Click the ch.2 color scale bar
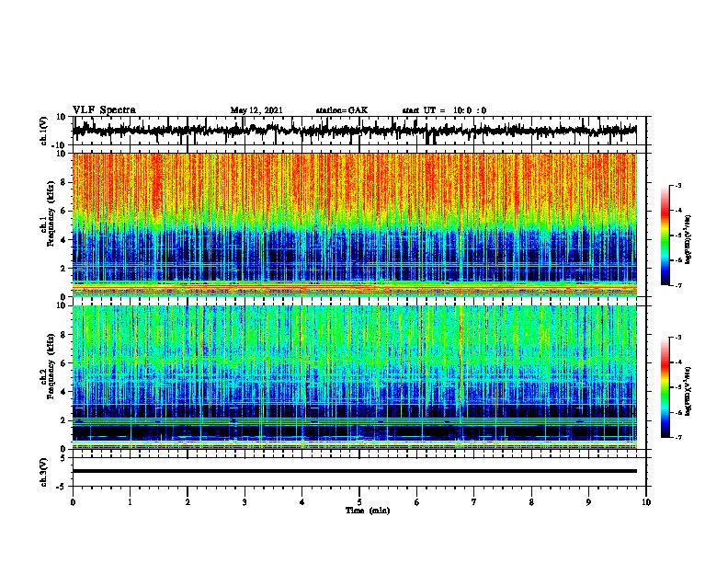The width and height of the screenshot is (728, 563). tap(665, 387)
